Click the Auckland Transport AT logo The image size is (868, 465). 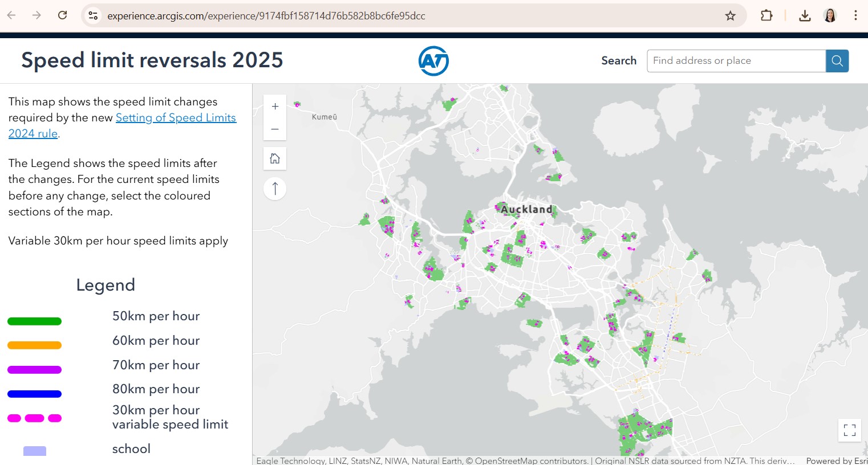pyautogui.click(x=433, y=61)
